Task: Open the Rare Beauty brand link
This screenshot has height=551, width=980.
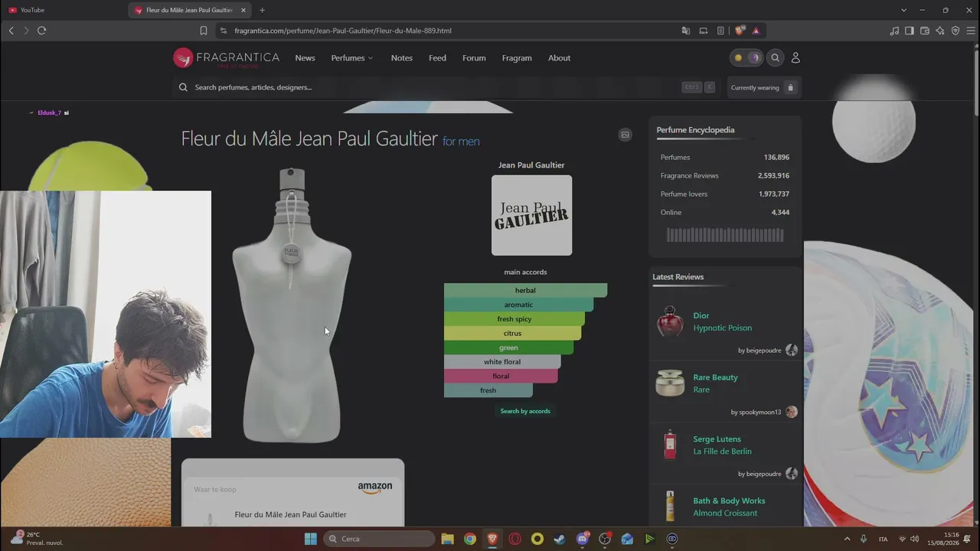Action: point(716,377)
